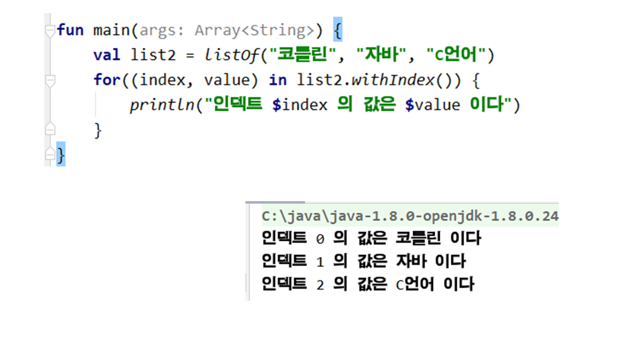Place cursor on the listOf function call

point(232,55)
